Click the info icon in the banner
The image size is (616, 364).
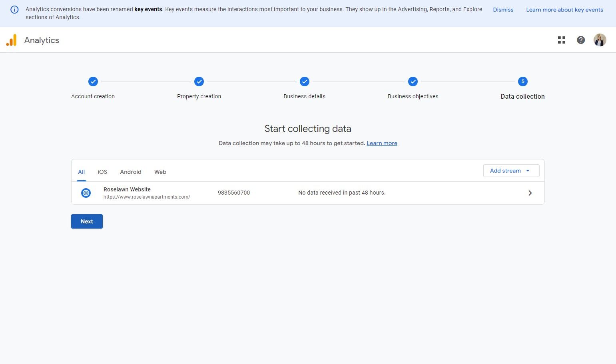click(x=14, y=10)
